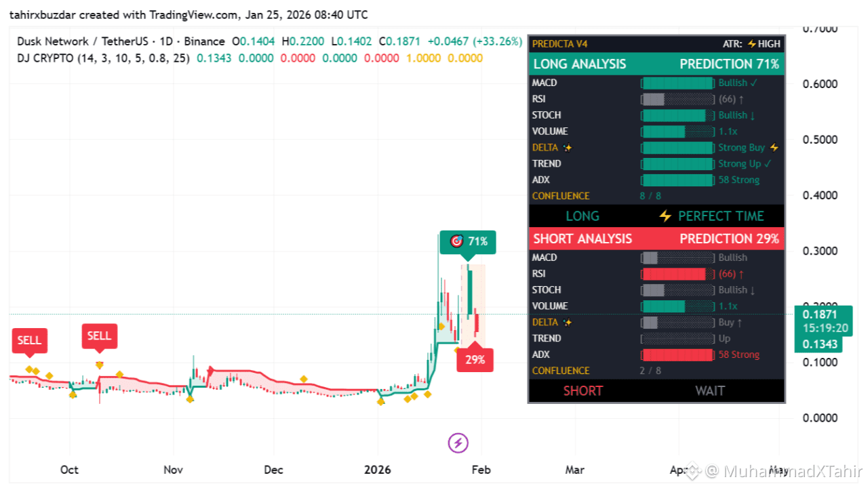Click the 0.4000 price axis label
Image resolution: width=868 pixels, height=488 pixels.
[x=821, y=195]
